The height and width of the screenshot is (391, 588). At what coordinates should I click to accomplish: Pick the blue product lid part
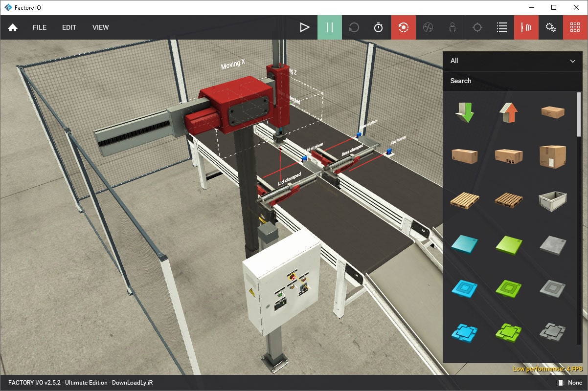click(464, 332)
